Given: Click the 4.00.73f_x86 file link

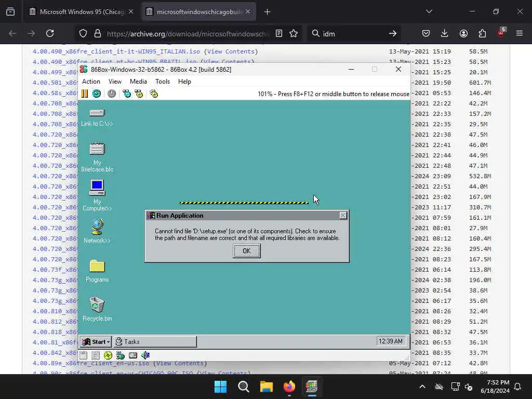Looking at the screenshot, I should click(x=55, y=270).
